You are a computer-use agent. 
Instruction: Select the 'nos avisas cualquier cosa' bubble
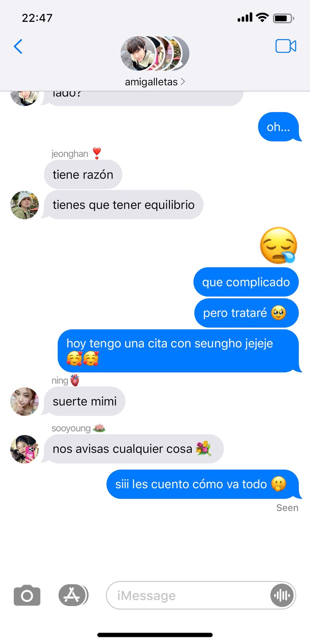pyautogui.click(x=133, y=449)
